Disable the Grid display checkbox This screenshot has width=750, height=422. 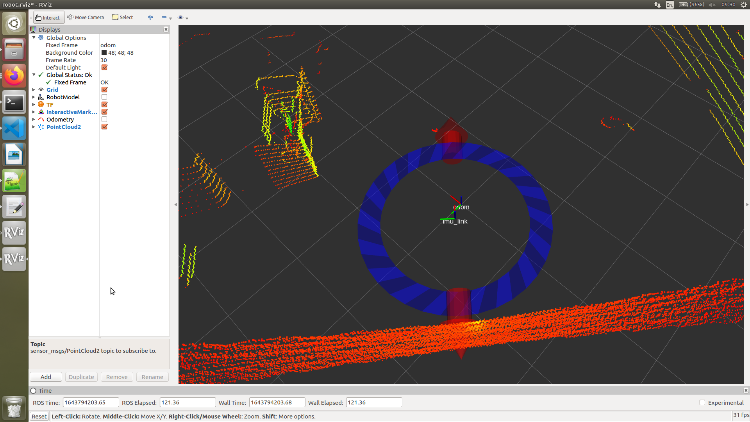pyautogui.click(x=104, y=89)
